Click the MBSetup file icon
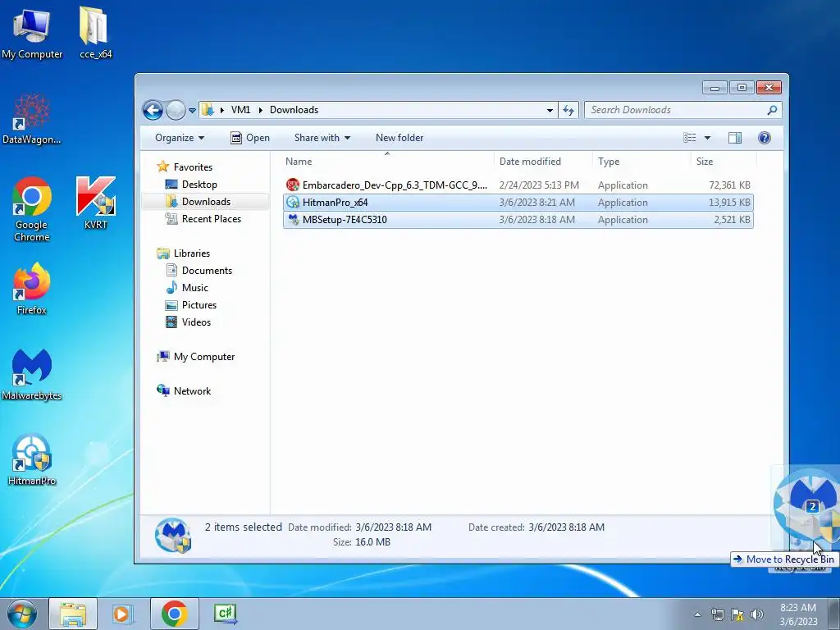The width and height of the screenshot is (840, 630). click(293, 220)
